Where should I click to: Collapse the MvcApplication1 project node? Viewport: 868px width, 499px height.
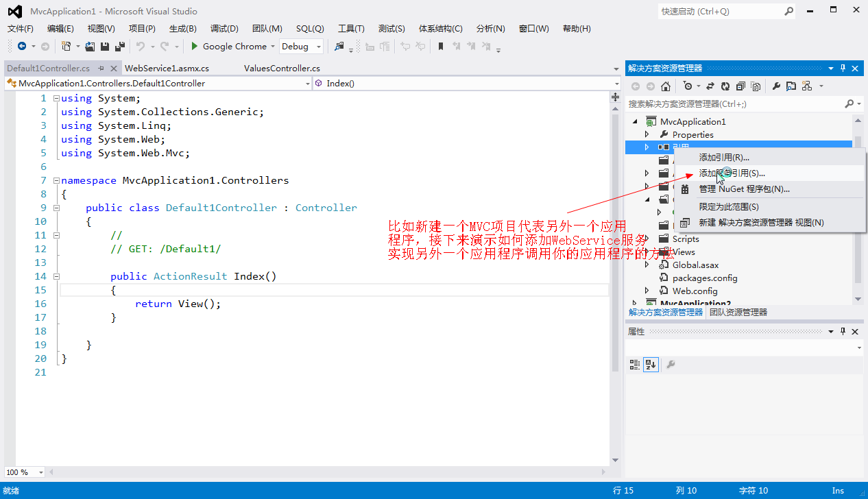coord(634,121)
